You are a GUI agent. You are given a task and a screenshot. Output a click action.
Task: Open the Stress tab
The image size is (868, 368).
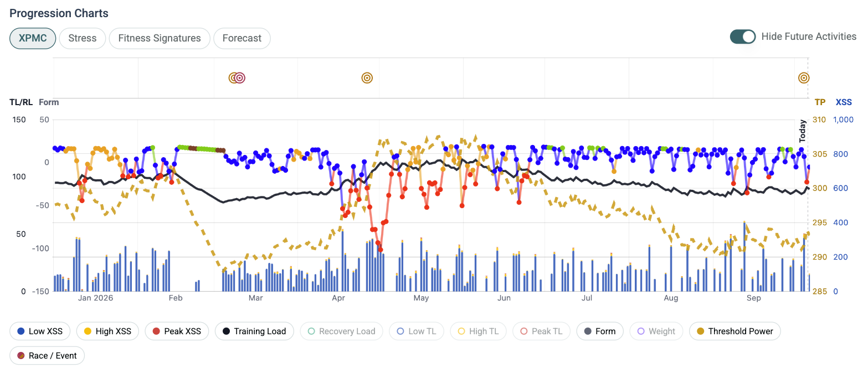83,38
